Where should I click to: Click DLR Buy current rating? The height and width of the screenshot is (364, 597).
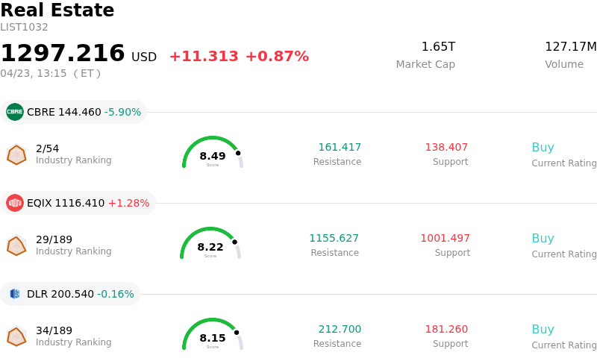point(543,330)
